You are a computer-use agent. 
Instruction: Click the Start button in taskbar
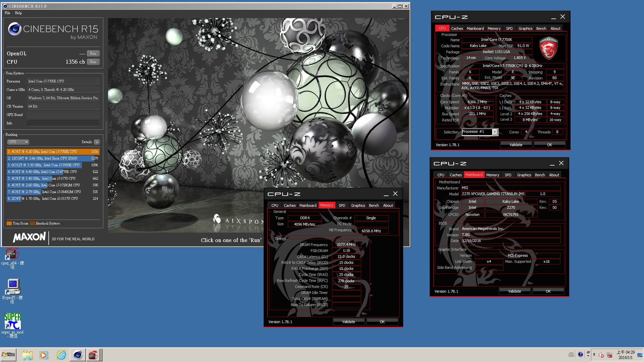click(x=8, y=355)
